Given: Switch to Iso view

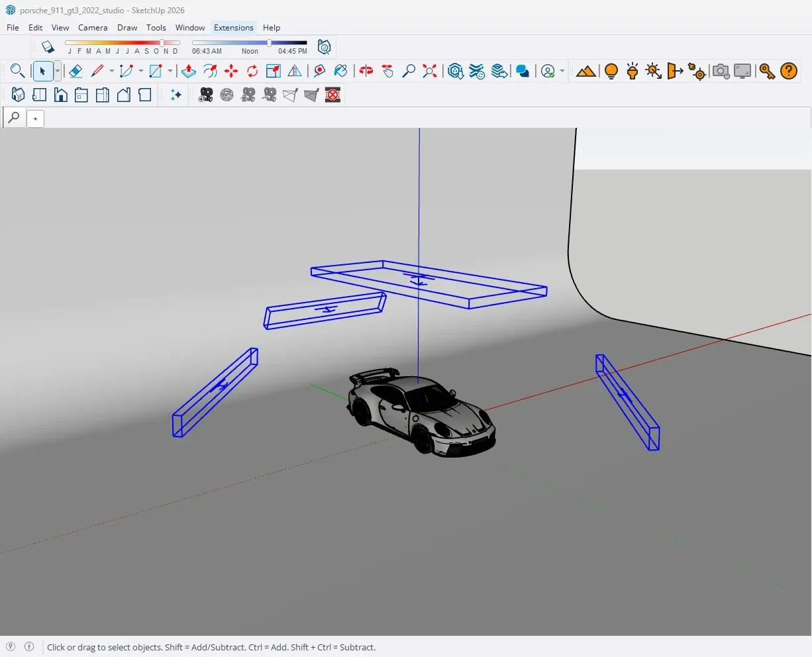Looking at the screenshot, I should click(18, 95).
